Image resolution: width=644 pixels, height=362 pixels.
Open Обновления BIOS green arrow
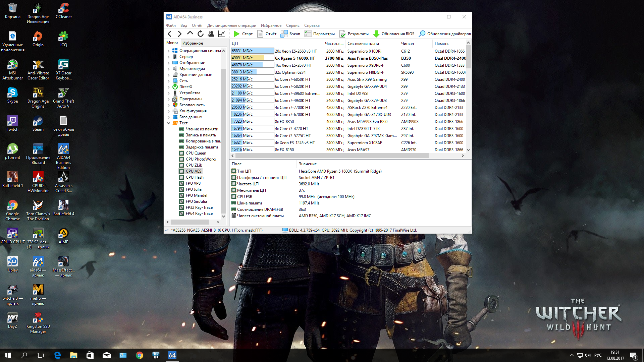(376, 34)
